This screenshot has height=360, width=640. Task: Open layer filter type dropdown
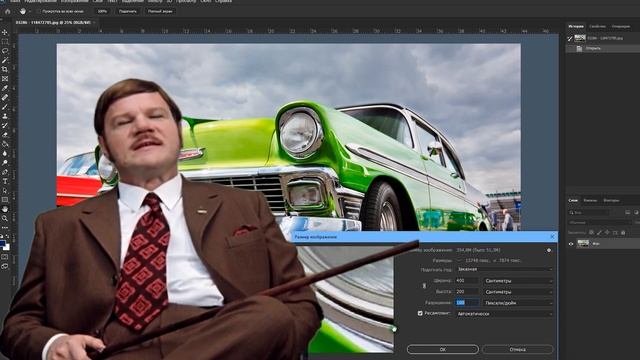coord(589,212)
